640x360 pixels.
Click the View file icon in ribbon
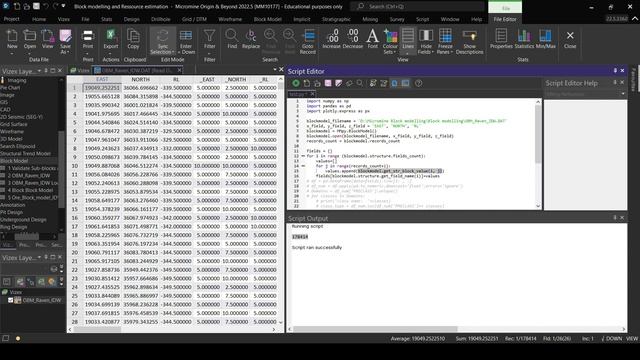click(x=47, y=40)
